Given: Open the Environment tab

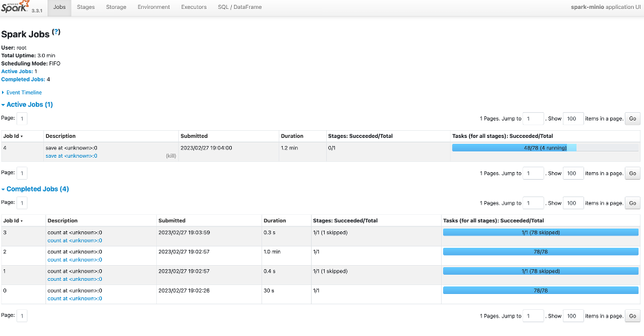Looking at the screenshot, I should (x=153, y=7).
